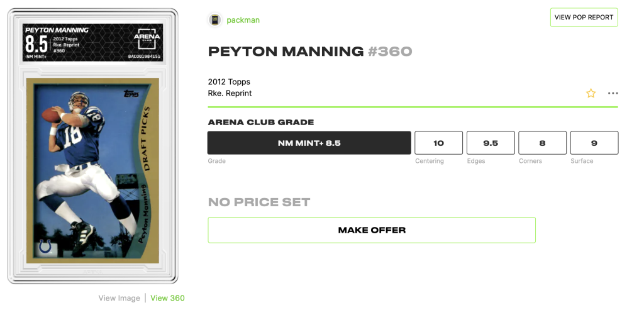Click the Corners score 8 box
The width and height of the screenshot is (644, 310).
point(542,143)
